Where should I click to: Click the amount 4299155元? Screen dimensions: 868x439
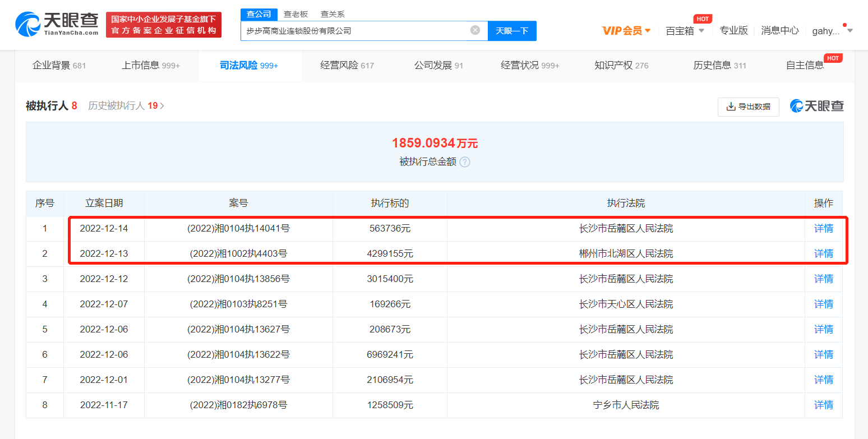pos(390,253)
